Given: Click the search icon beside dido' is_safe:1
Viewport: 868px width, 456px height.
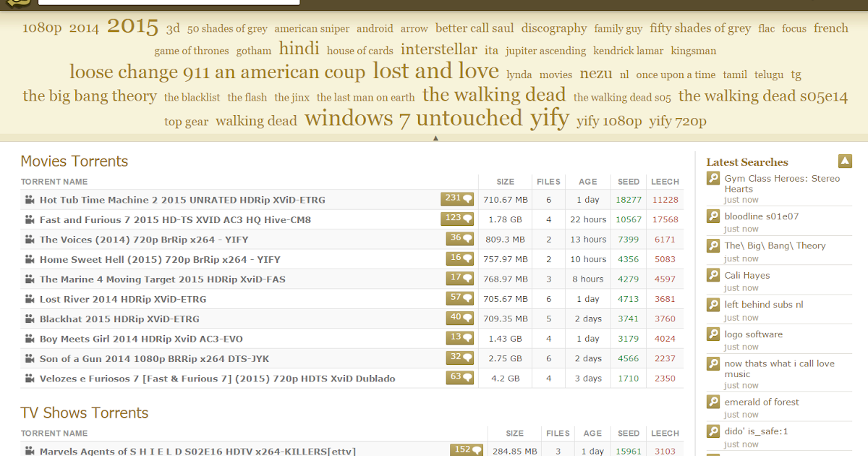Looking at the screenshot, I should coord(713,432).
